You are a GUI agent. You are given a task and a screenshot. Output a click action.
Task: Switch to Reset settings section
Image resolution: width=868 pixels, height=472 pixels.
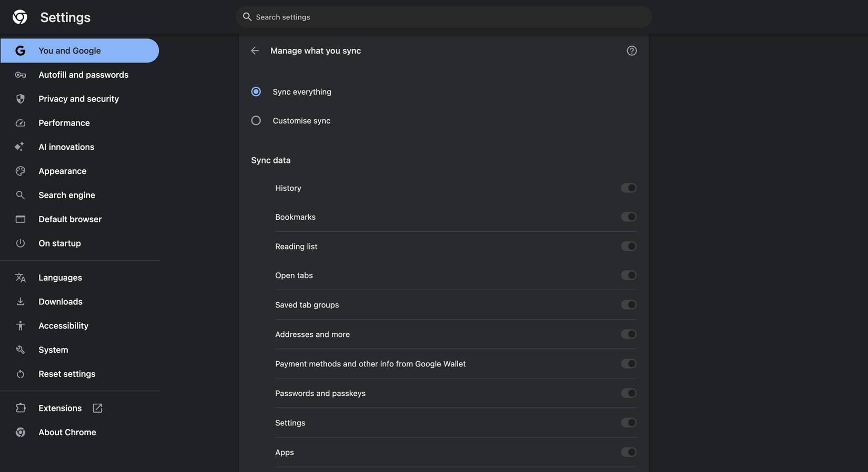(67, 373)
